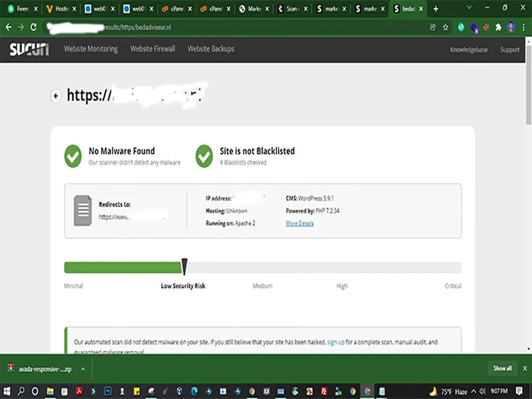Open Photoshop from the taskbar
This screenshot has width=532, height=399.
point(108,391)
